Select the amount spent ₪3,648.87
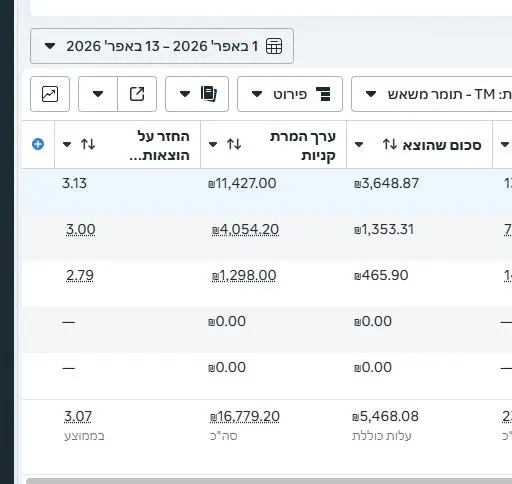Image resolution: width=512 pixels, height=484 pixels. click(386, 183)
